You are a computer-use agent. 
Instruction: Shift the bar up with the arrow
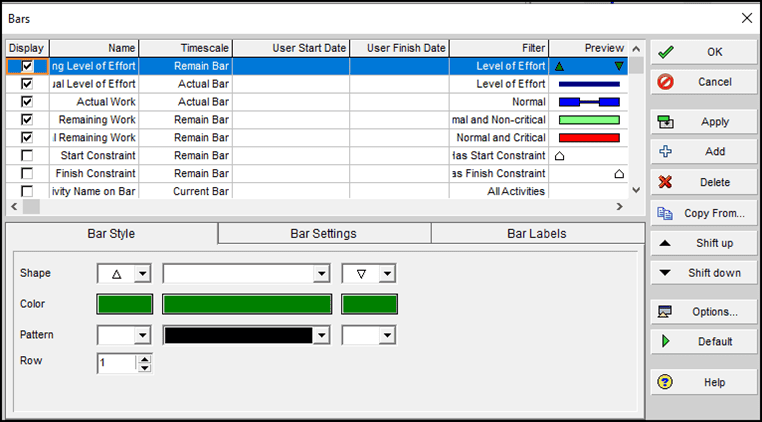tap(666, 243)
